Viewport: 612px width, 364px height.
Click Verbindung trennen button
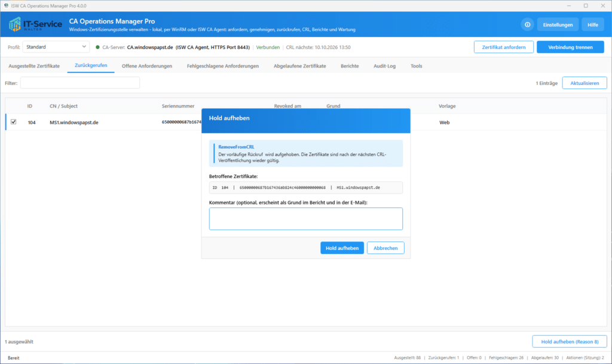click(570, 47)
